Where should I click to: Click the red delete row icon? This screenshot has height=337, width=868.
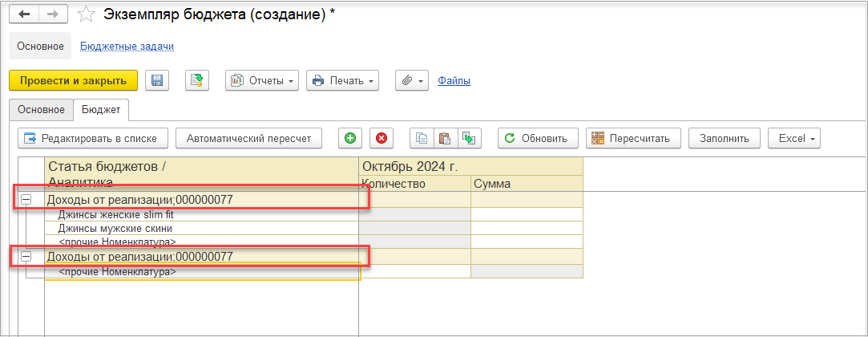click(382, 138)
